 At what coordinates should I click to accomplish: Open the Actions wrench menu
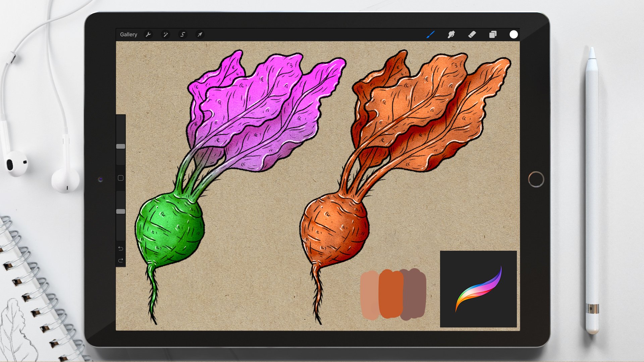pyautogui.click(x=148, y=35)
